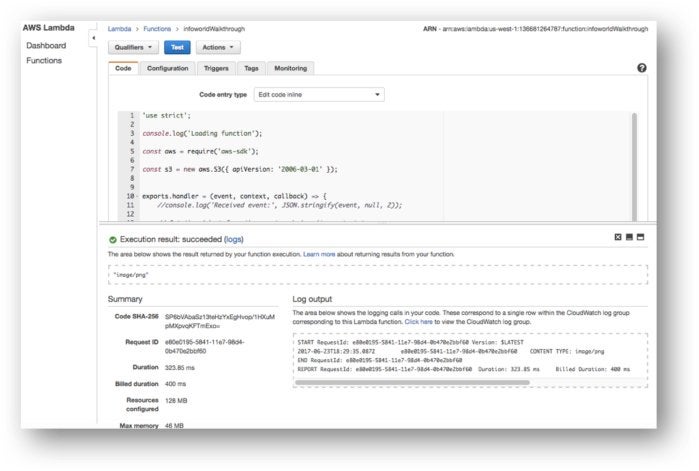The width and height of the screenshot is (699, 471).
Task: Collapse the left sidebar with the arrow
Action: [93, 38]
